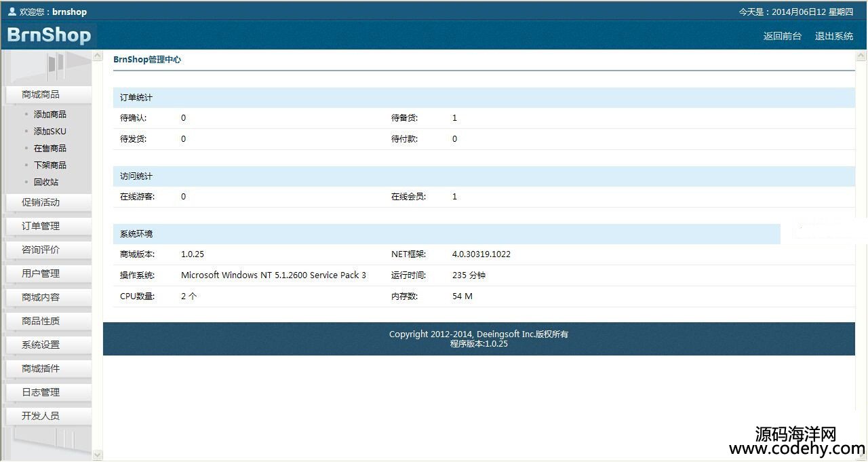
Task: Select 添加SKU submenu item
Action: pyautogui.click(x=50, y=132)
